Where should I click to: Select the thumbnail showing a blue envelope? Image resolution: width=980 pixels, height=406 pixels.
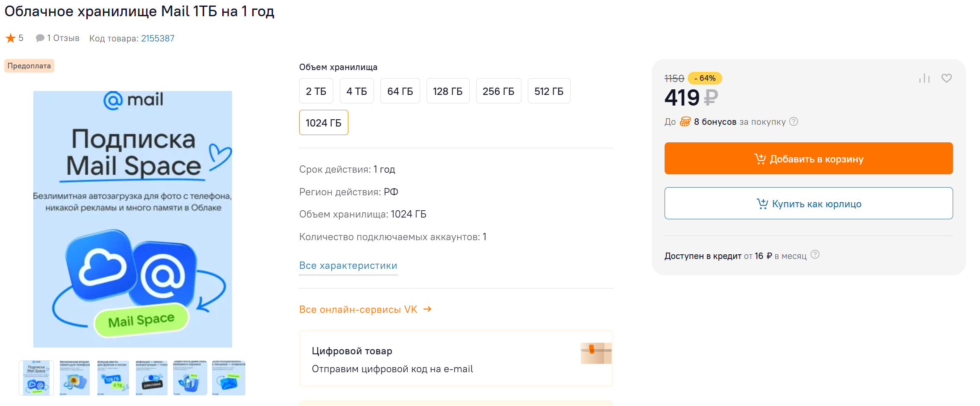(x=229, y=378)
